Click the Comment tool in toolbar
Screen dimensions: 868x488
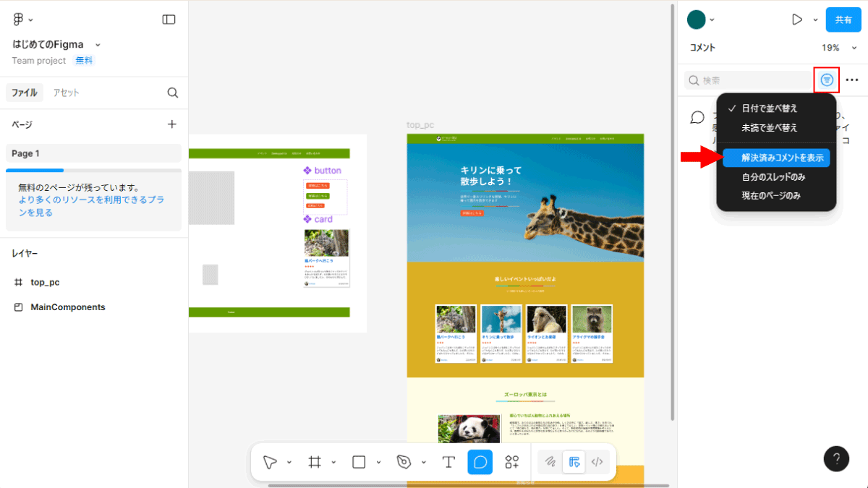click(x=480, y=462)
